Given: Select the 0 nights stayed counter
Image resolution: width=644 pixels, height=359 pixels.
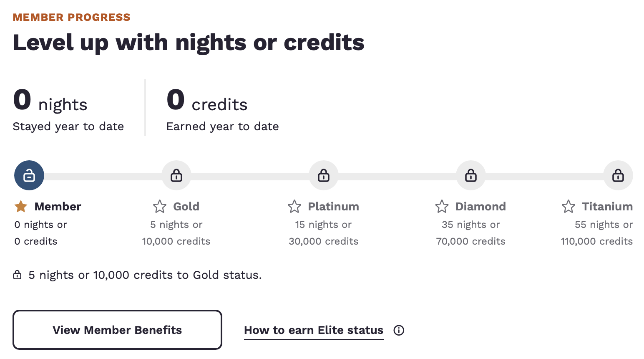Looking at the screenshot, I should click(x=50, y=102).
